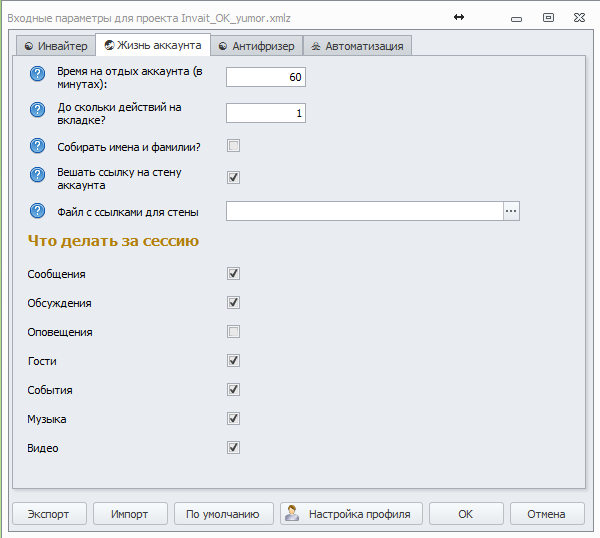Click help icon beside account rest time
The width and height of the screenshot is (600, 538).
pos(39,77)
